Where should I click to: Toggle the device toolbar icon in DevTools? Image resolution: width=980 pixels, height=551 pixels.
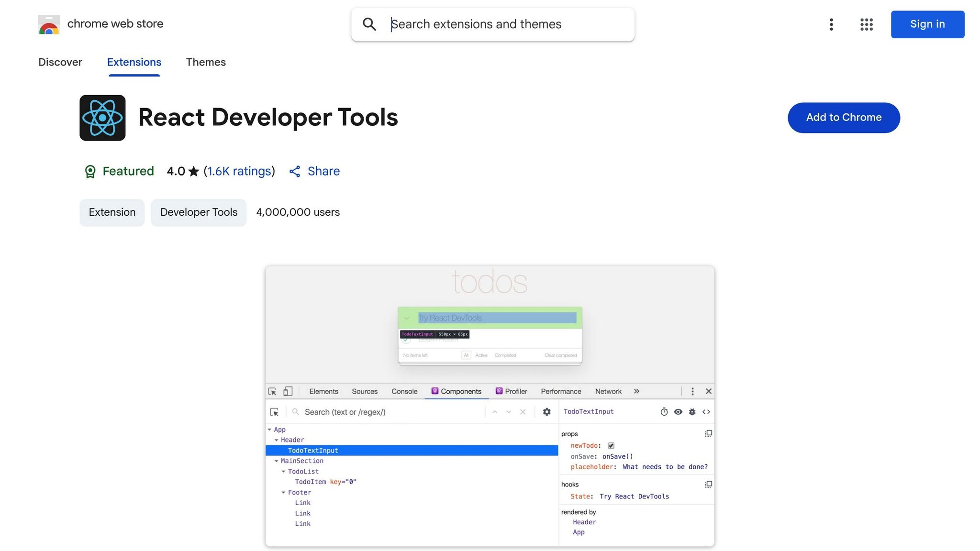pyautogui.click(x=288, y=391)
